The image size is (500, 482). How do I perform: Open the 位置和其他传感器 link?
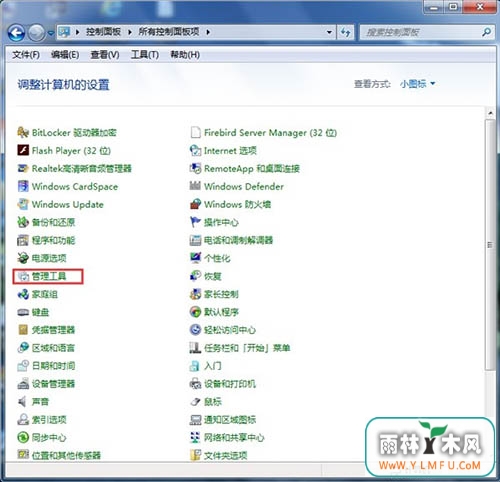click(66, 455)
